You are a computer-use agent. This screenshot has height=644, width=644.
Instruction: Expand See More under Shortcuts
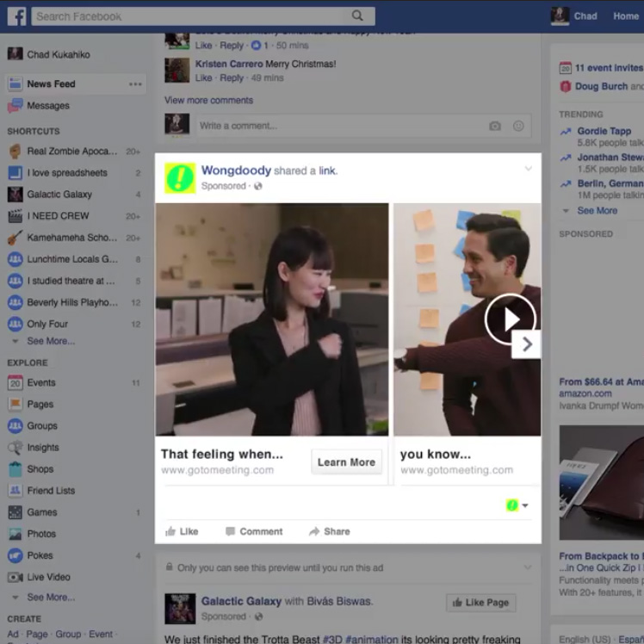[51, 341]
